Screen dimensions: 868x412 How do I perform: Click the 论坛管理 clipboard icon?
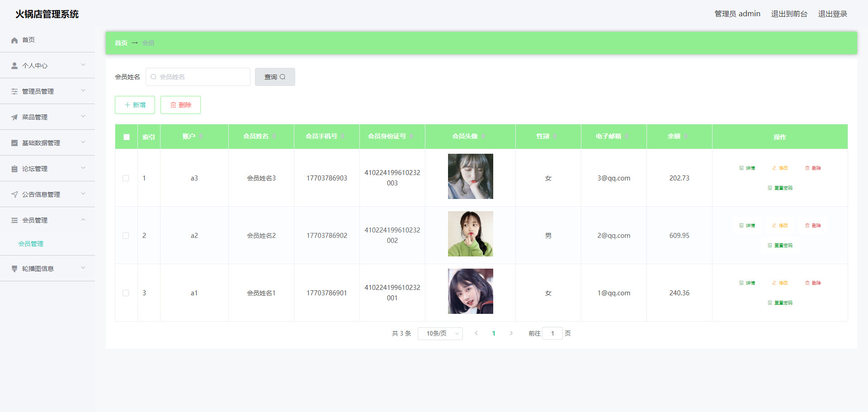(x=14, y=169)
